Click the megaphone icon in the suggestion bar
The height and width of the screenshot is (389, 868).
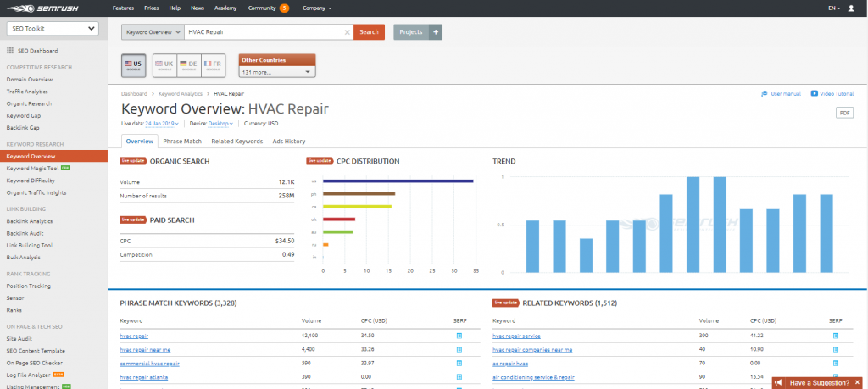click(x=779, y=382)
